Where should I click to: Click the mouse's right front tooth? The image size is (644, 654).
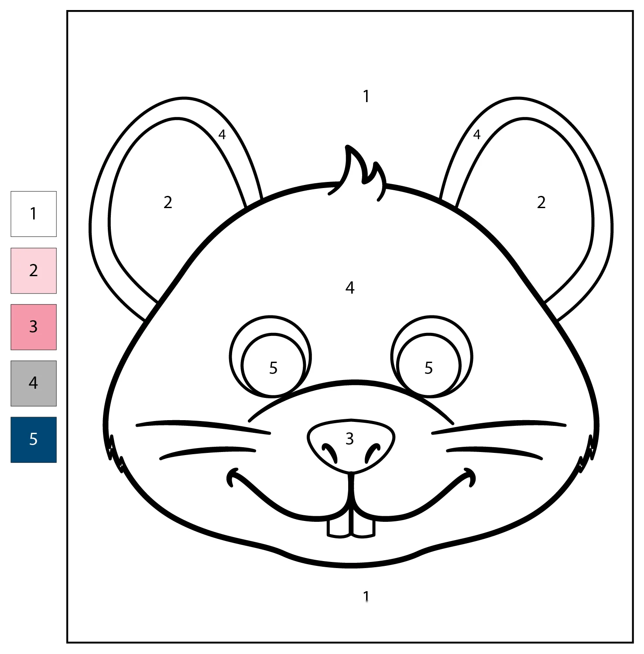pos(363,528)
